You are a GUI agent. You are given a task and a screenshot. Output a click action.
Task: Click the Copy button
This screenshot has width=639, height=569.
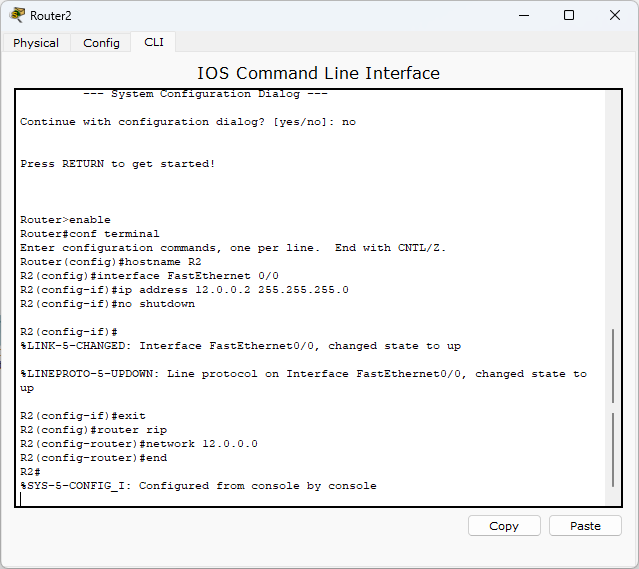[504, 526]
